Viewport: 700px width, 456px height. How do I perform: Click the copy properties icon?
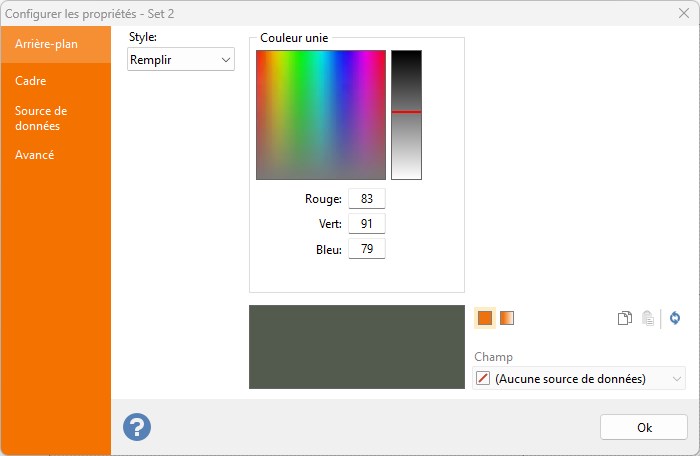pyautogui.click(x=625, y=318)
